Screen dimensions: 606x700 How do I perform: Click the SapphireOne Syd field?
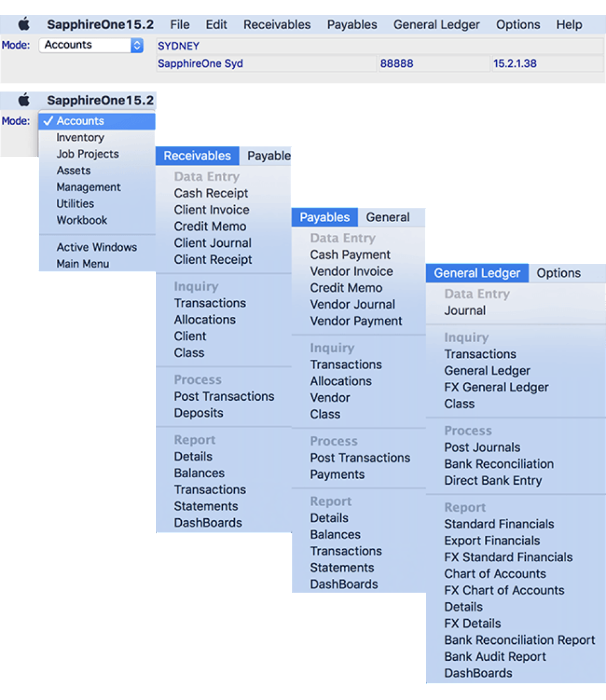266,63
